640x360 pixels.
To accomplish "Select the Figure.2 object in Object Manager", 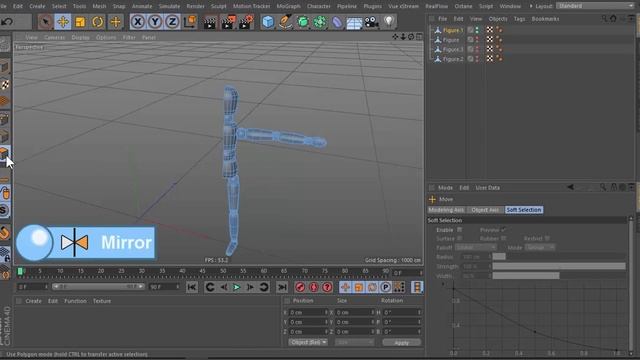I will point(453,59).
